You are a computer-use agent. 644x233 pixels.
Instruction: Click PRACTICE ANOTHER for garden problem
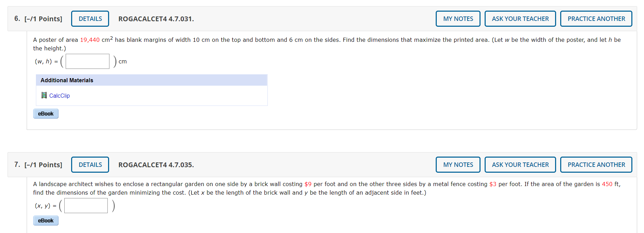point(596,164)
